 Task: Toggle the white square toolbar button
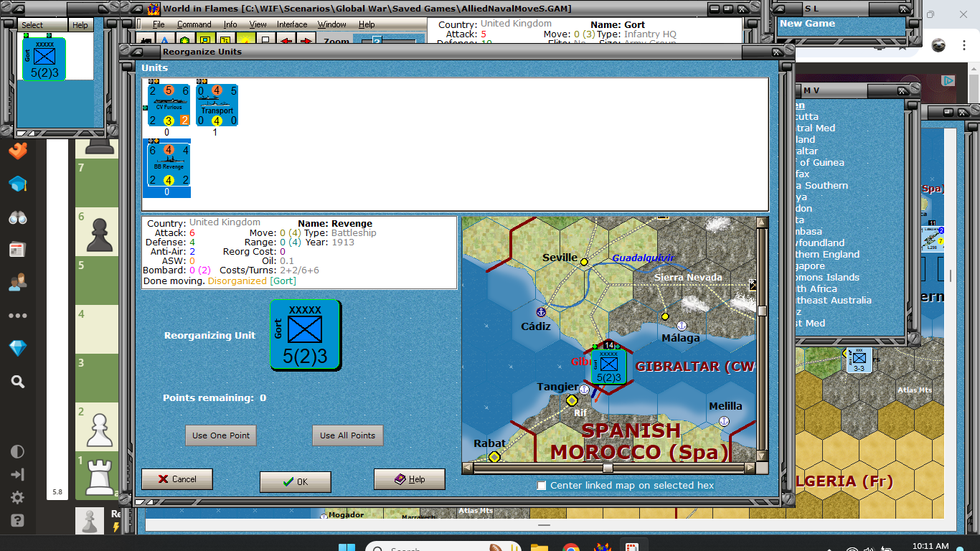tap(265, 41)
